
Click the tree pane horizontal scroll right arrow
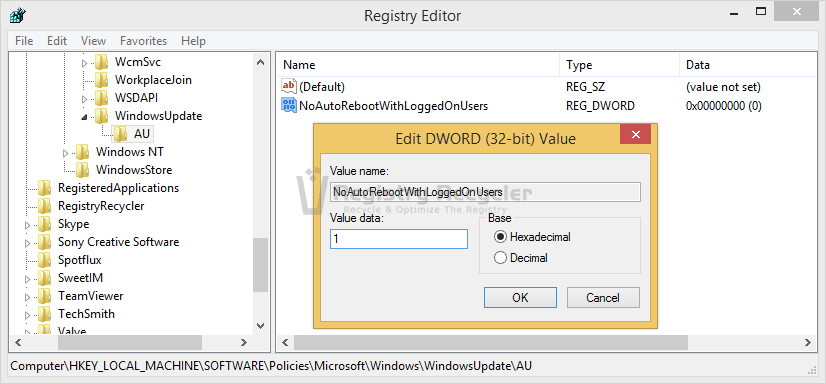coord(243,342)
